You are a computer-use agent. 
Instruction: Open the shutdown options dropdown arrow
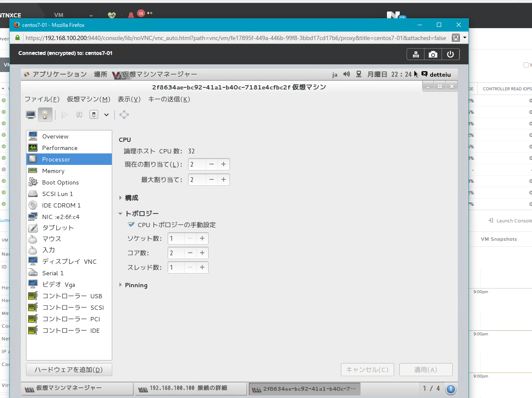[x=106, y=115]
